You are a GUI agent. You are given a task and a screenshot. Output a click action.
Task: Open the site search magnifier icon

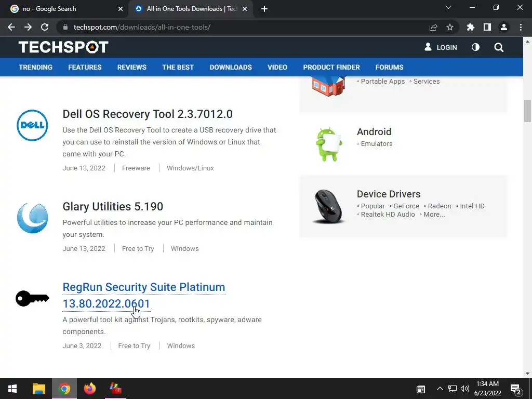499,47
